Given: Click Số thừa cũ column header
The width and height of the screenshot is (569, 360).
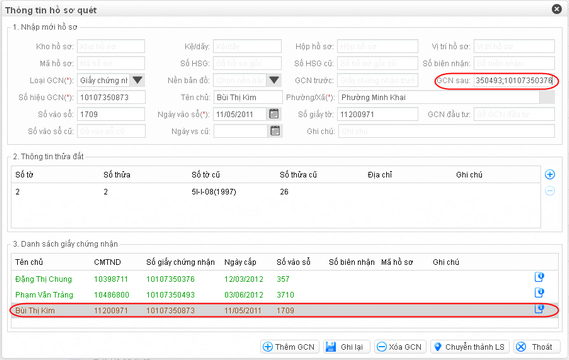Looking at the screenshot, I should pos(298,175).
